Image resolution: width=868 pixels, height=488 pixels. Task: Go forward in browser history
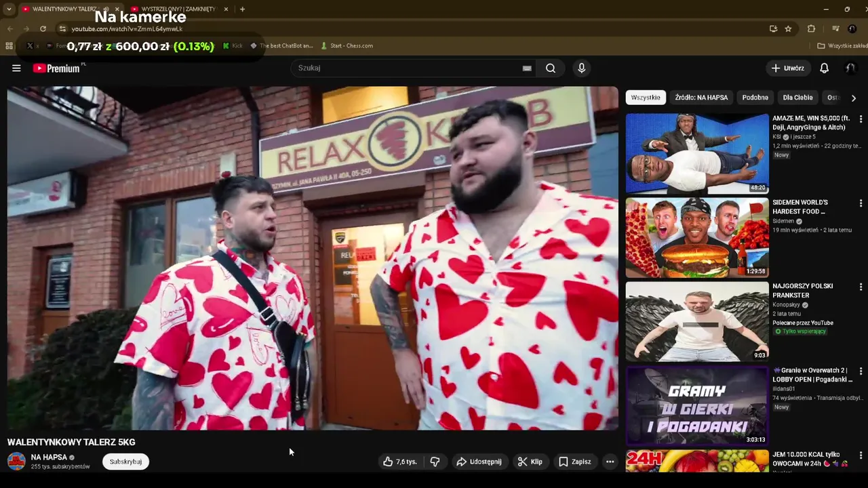26,28
